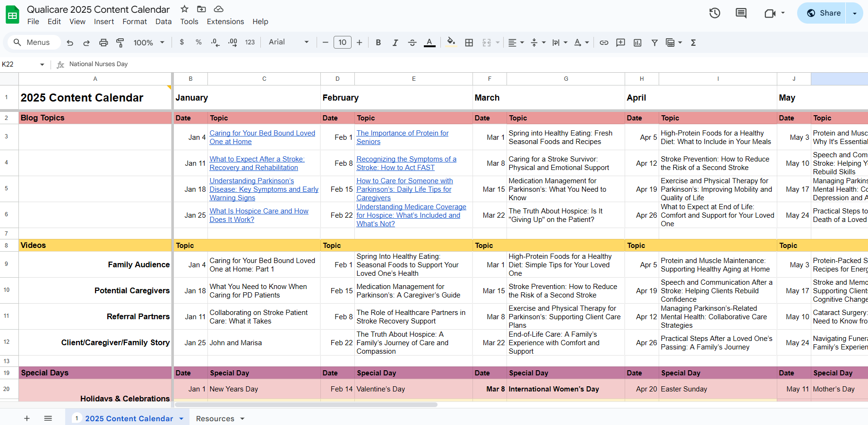The width and height of the screenshot is (868, 425).
Task: Click the Undo icon in toolbar
Action: coord(70,42)
